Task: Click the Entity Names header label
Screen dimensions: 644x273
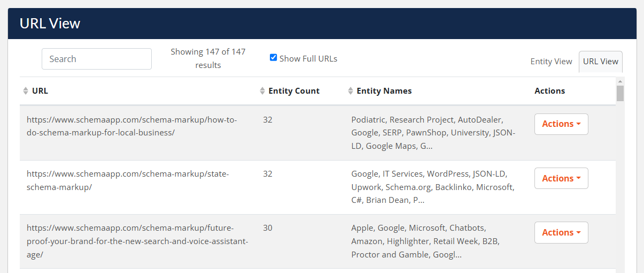Action: click(x=384, y=91)
